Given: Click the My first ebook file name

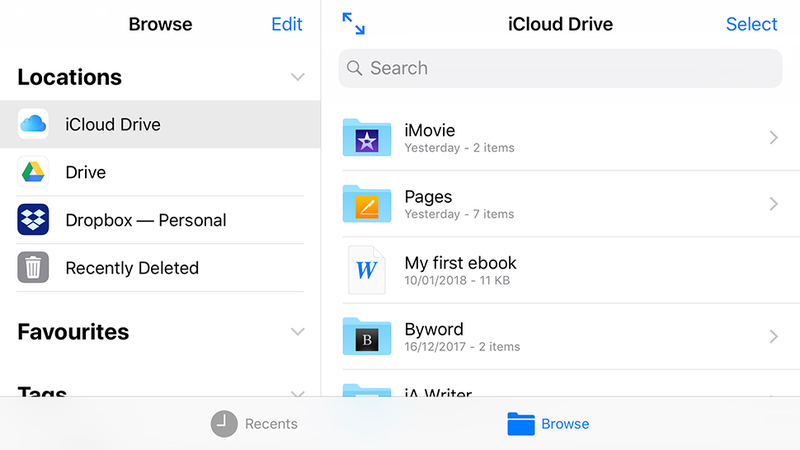Looking at the screenshot, I should coord(460,263).
